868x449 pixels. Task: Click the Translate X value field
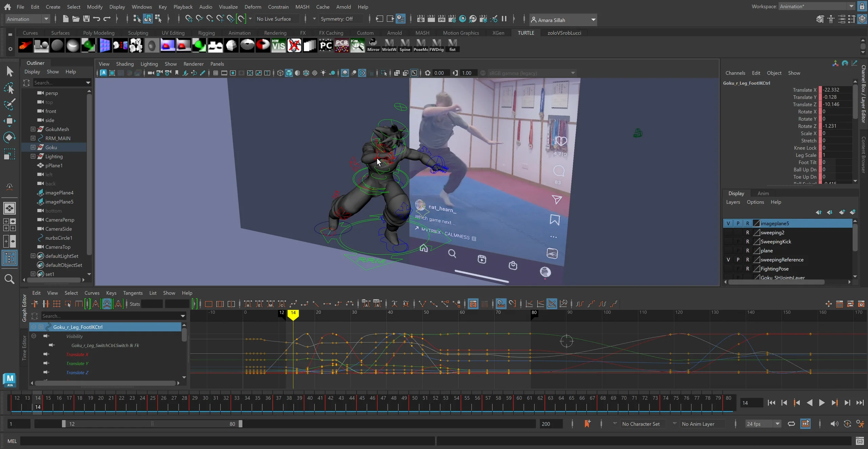coord(837,90)
